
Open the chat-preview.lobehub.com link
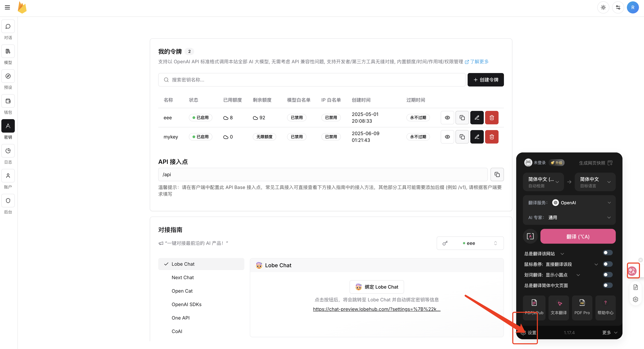click(x=376, y=309)
